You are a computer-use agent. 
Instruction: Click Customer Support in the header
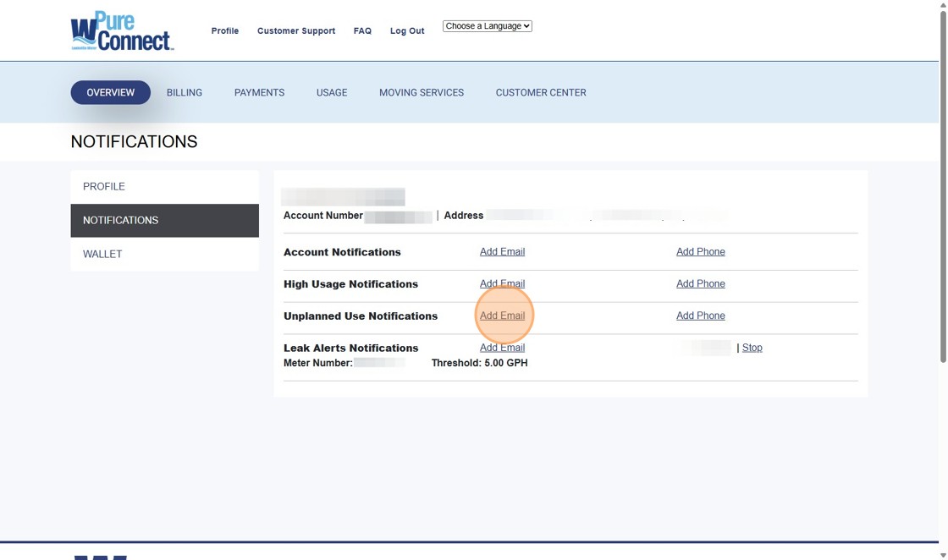point(296,30)
